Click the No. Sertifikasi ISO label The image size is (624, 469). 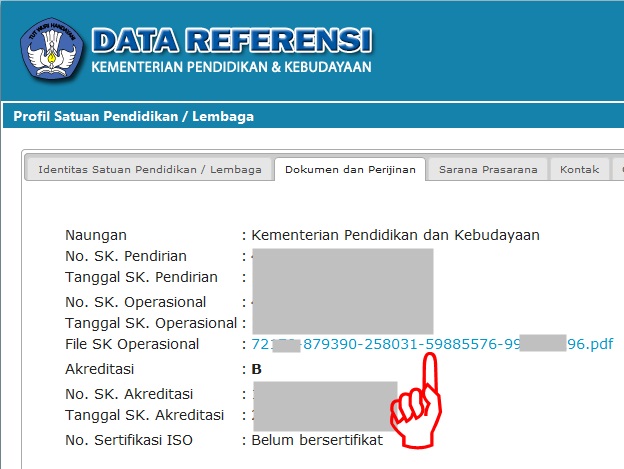tap(129, 440)
